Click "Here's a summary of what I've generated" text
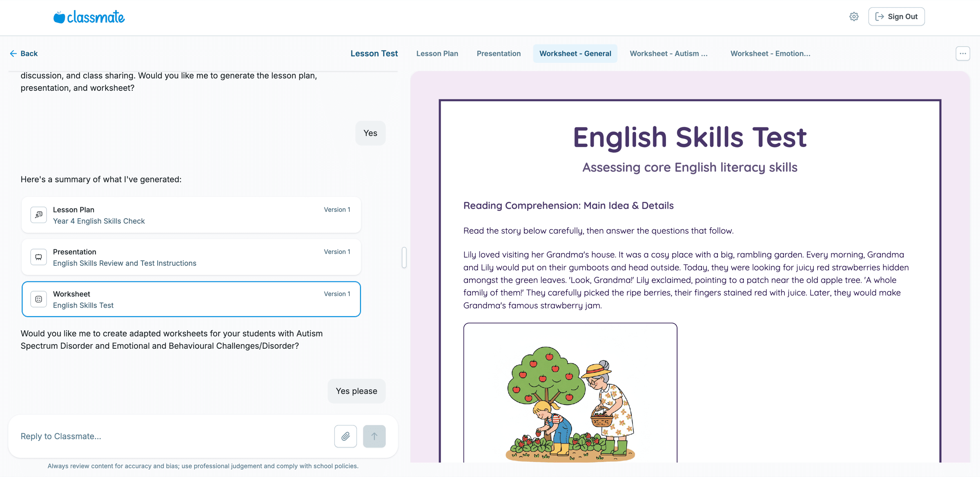 coord(101,179)
